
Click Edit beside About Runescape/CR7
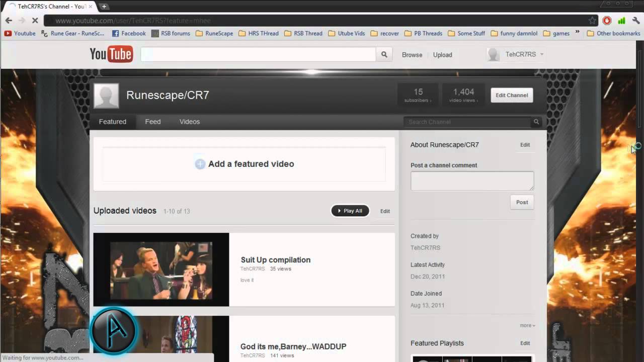click(525, 145)
